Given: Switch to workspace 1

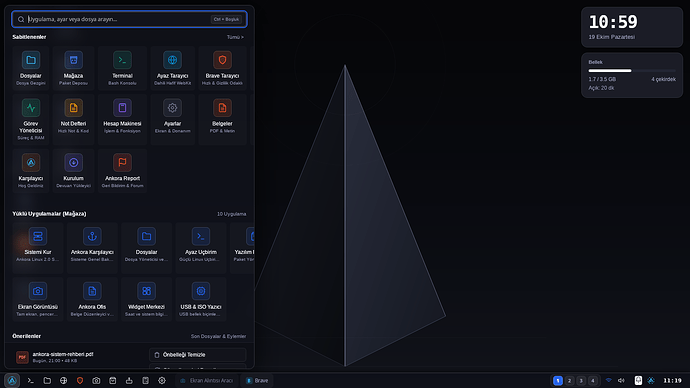Looking at the screenshot, I should 558,381.
